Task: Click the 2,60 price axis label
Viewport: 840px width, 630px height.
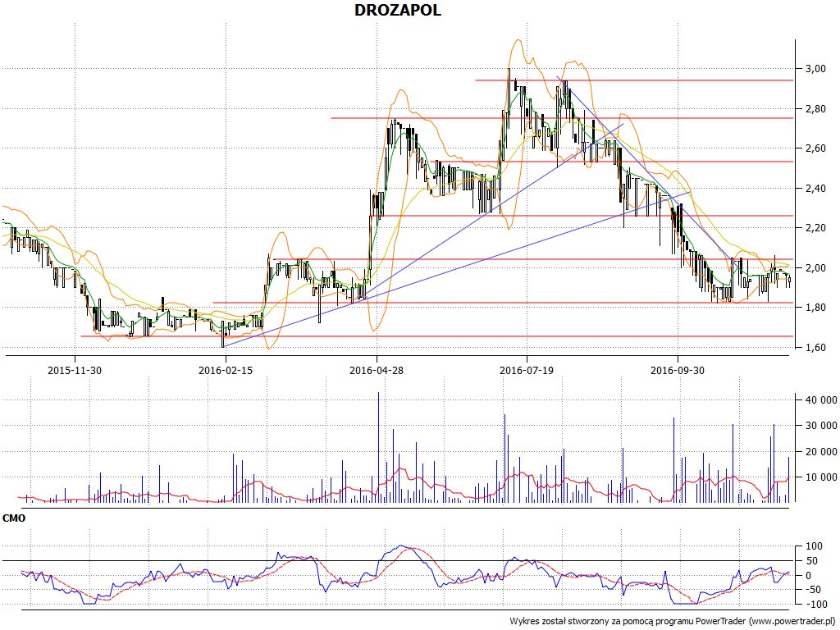Action: coord(815,148)
